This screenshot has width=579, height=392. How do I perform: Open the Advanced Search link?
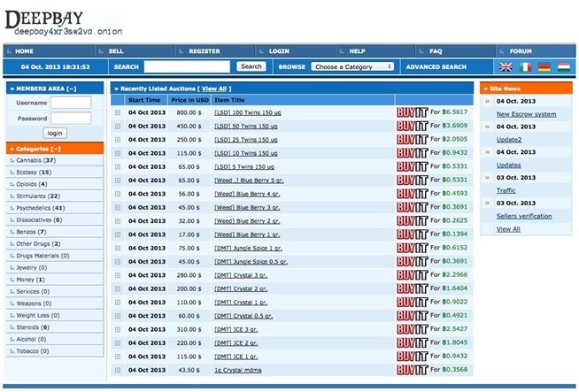436,66
